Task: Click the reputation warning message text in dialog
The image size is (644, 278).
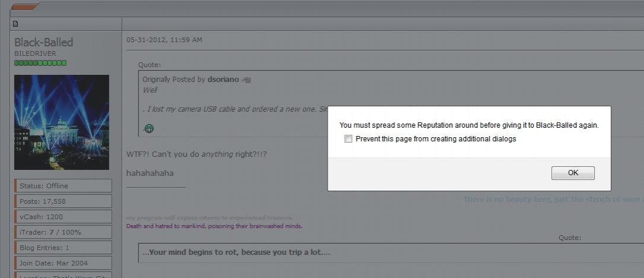Action: click(468, 125)
